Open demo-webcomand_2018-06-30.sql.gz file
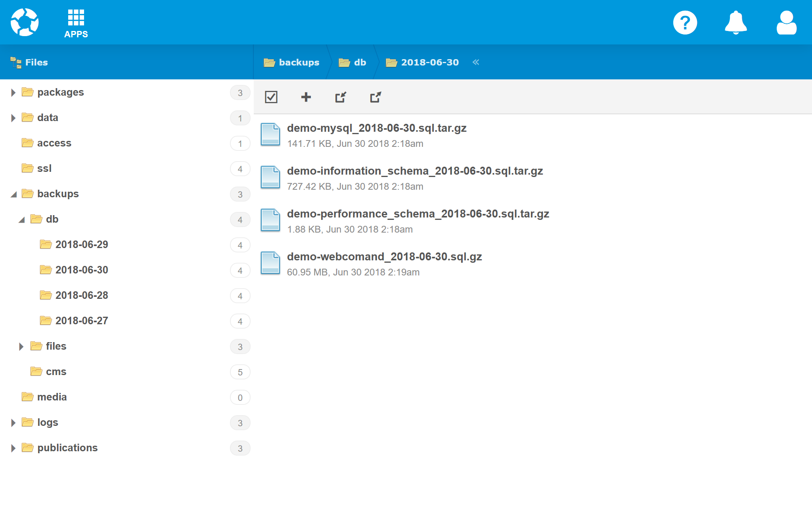 [x=384, y=257]
